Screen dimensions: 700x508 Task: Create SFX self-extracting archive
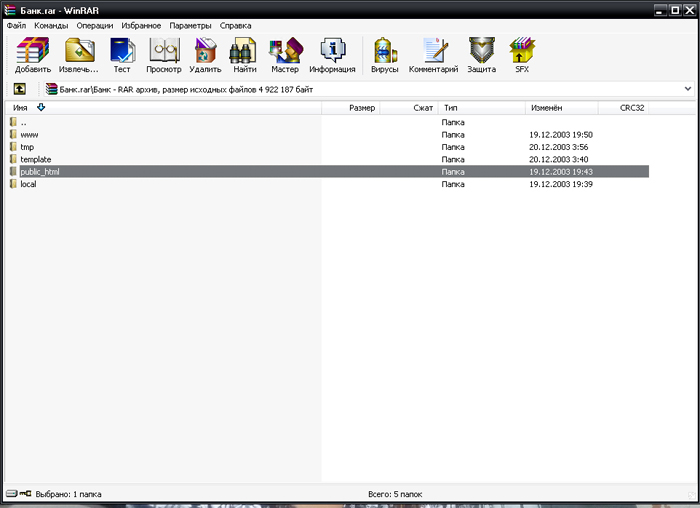[x=522, y=55]
